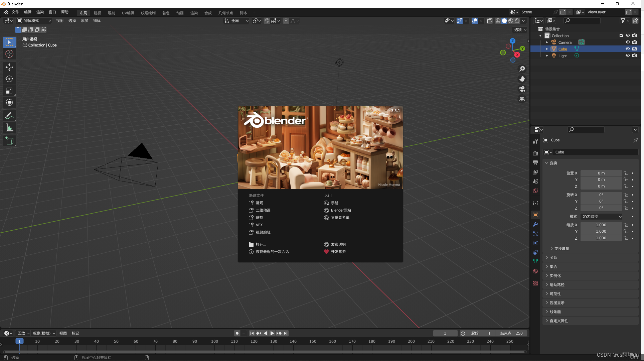Hide Camera in viewport via eye
The width and height of the screenshot is (644, 361).
(628, 42)
